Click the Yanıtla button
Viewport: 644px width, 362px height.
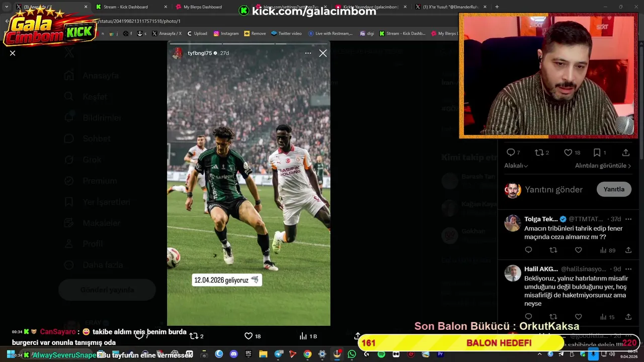tap(614, 189)
